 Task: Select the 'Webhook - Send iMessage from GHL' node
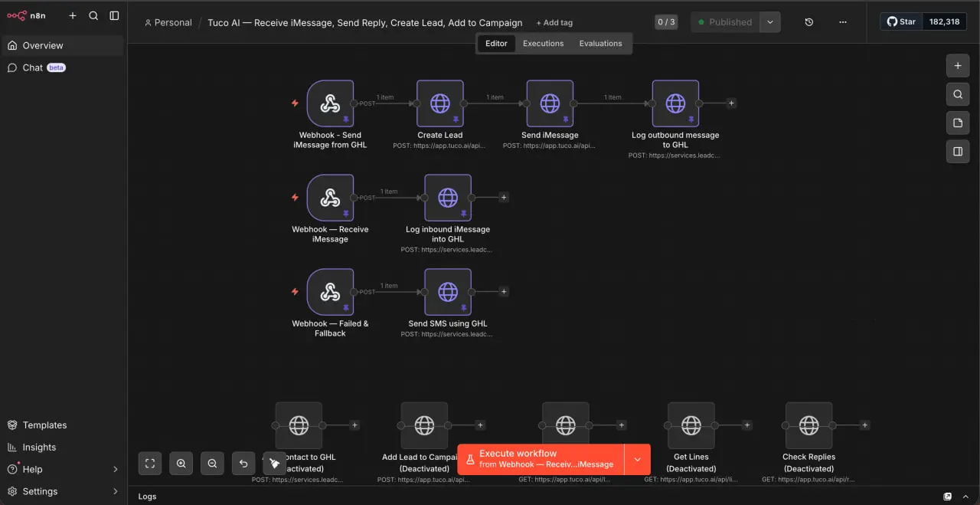point(330,103)
